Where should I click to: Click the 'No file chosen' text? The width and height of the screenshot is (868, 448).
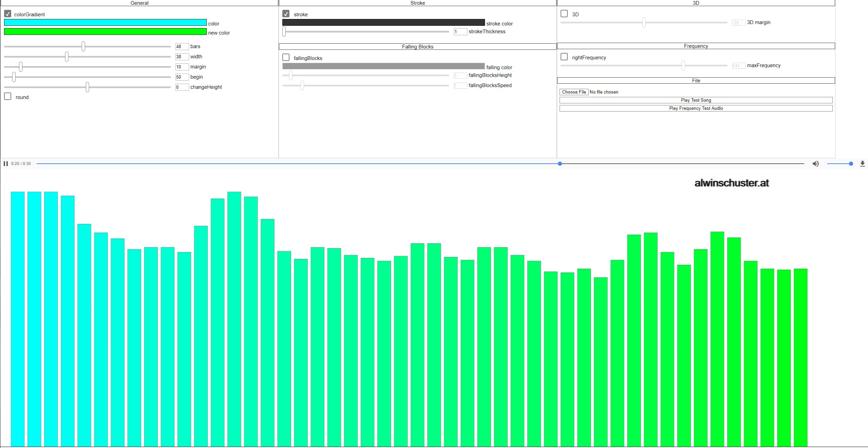604,92
